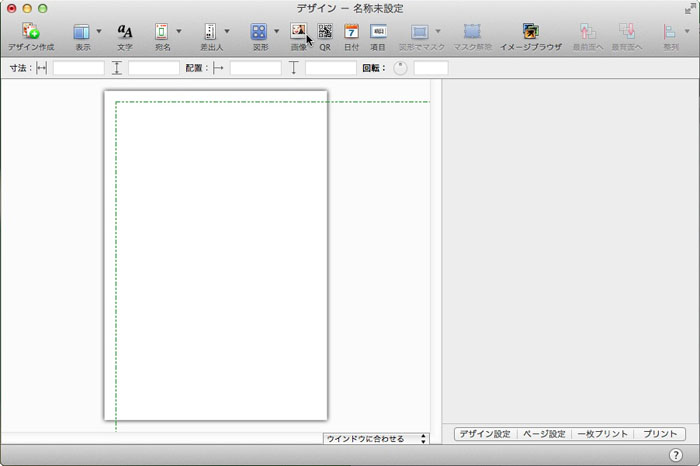Switch to the デザイン設定 tab

click(485, 434)
